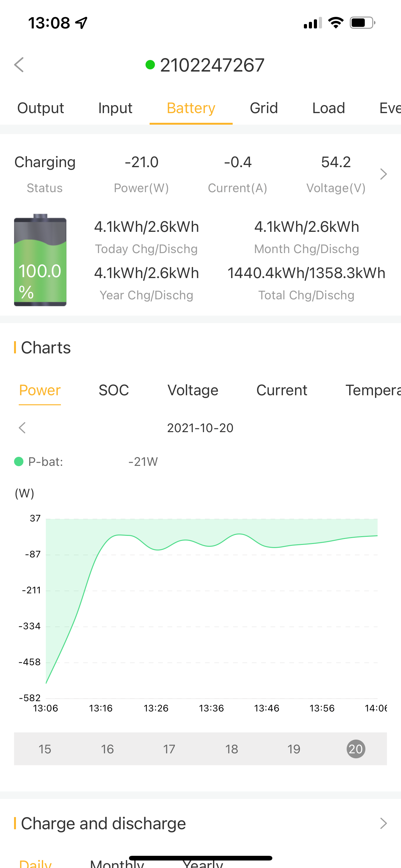Open the Load tab

[328, 108]
